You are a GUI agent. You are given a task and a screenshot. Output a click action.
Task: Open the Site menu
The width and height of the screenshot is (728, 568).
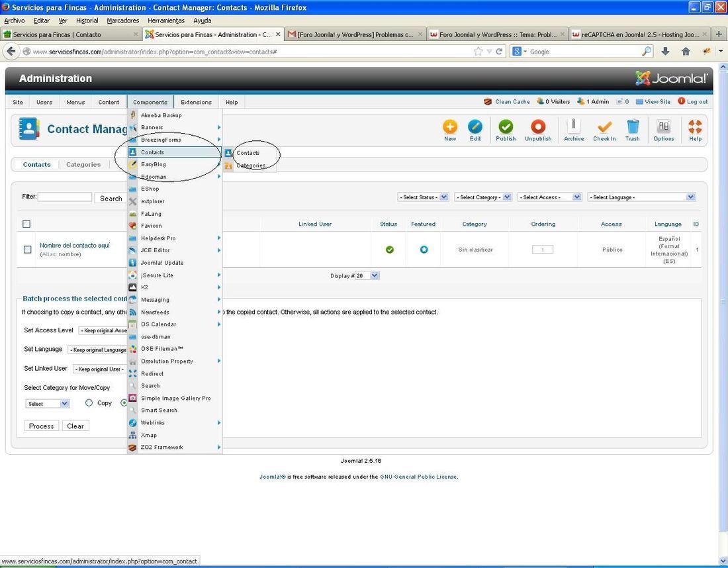(18, 102)
